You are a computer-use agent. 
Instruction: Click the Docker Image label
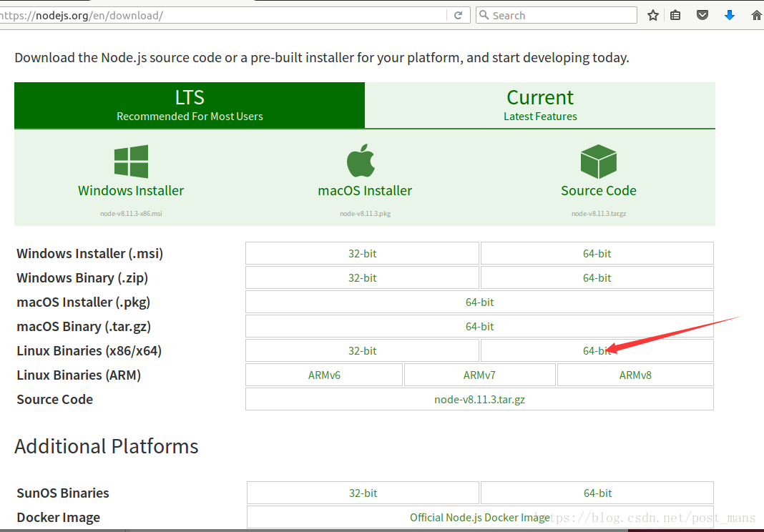click(x=59, y=518)
